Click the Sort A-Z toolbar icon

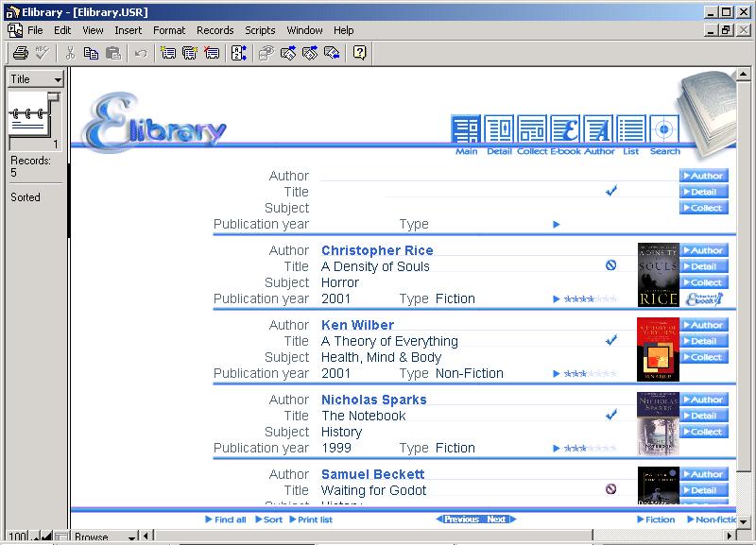click(x=238, y=53)
